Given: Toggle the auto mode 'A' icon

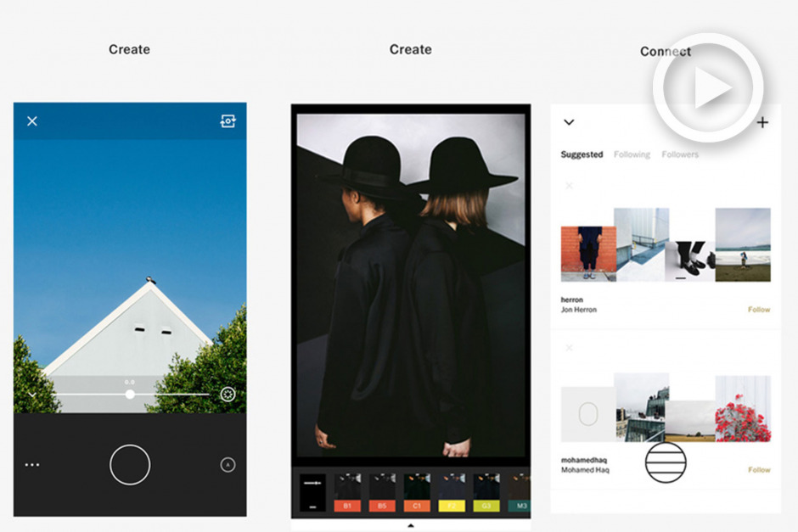Looking at the screenshot, I should pyautogui.click(x=228, y=465).
